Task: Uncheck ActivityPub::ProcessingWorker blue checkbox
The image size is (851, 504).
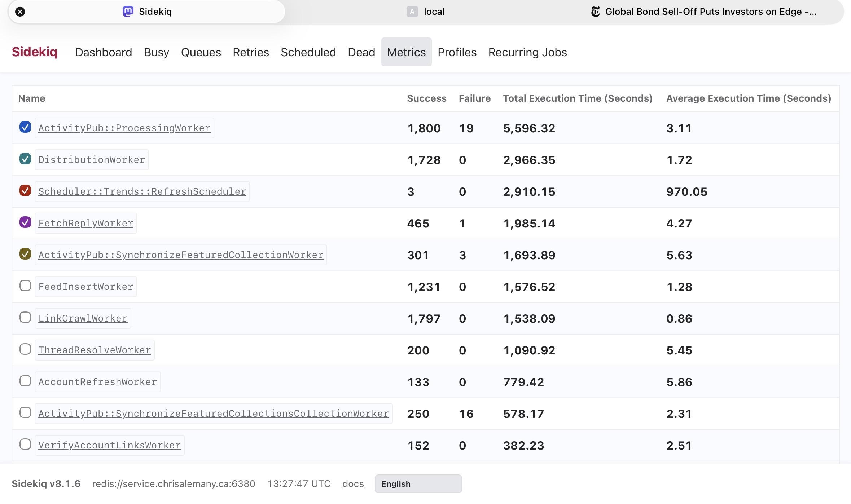Action: coord(25,127)
